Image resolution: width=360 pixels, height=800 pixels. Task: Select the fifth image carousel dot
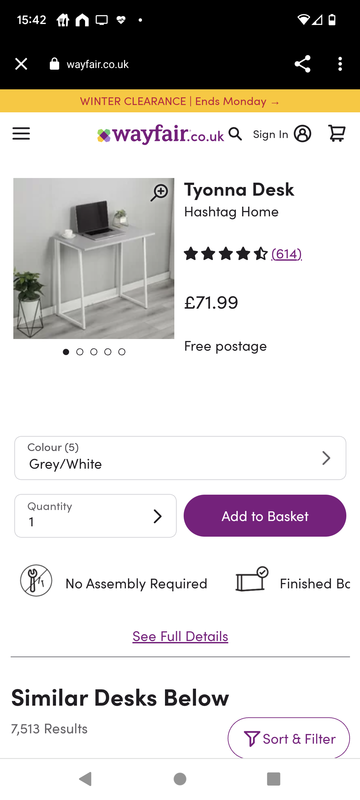(122, 352)
